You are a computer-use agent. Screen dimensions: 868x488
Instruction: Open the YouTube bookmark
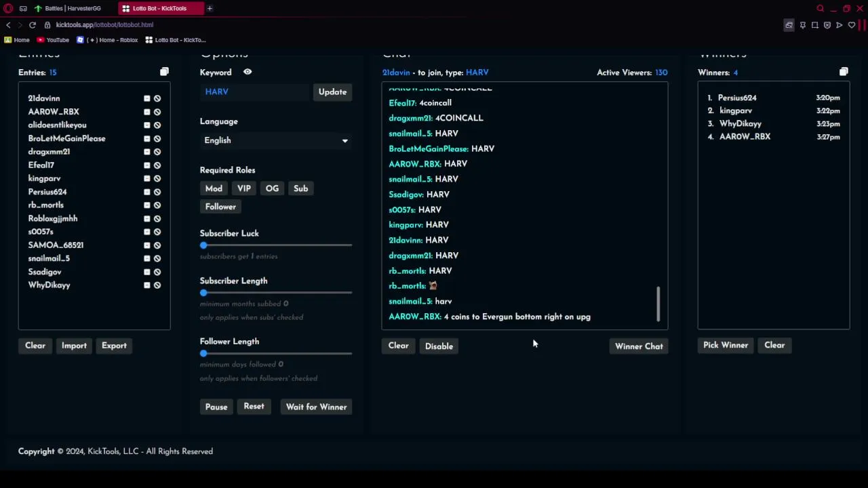click(x=53, y=40)
